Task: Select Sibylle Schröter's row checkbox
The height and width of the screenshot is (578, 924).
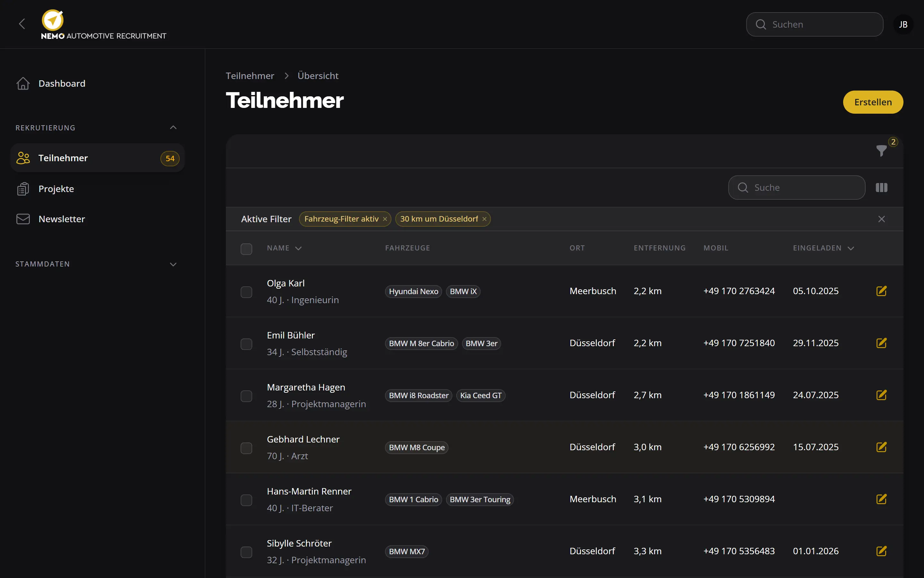Action: click(246, 552)
